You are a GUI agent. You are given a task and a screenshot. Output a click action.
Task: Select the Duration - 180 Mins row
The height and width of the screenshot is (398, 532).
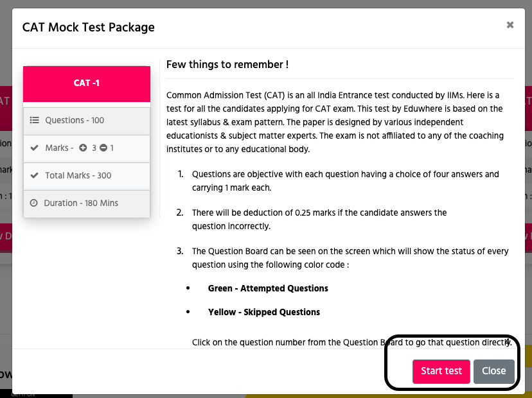87,203
